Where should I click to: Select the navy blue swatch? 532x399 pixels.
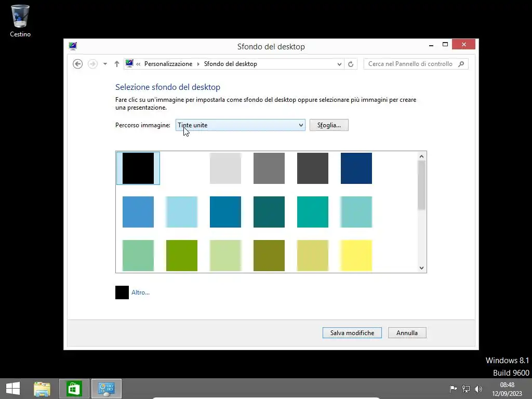tap(356, 168)
